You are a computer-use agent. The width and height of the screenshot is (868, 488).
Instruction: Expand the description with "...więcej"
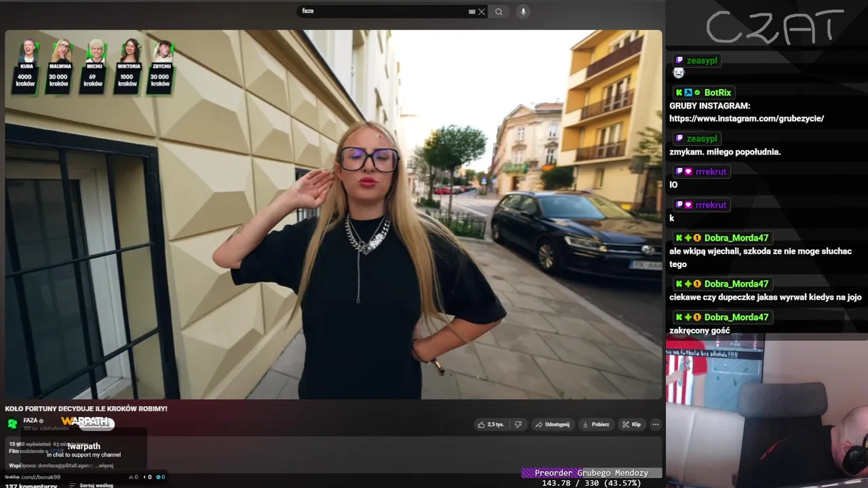coord(104,466)
